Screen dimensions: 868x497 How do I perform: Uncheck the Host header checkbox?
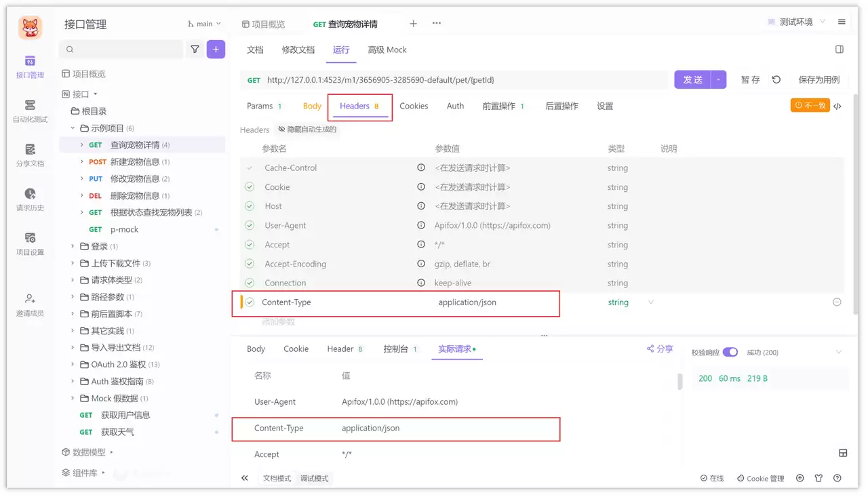[250, 206]
